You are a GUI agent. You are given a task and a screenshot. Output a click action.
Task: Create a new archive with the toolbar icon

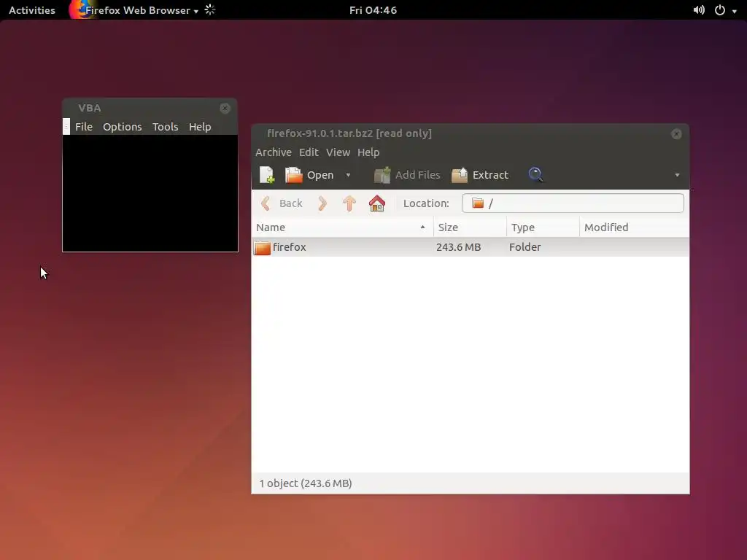(267, 175)
